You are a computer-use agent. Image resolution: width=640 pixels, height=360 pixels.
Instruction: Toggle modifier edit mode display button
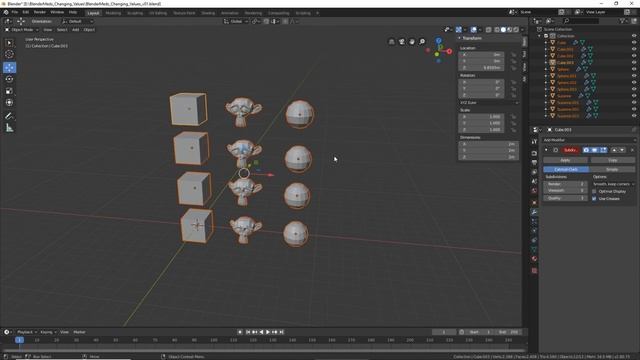[603, 150]
